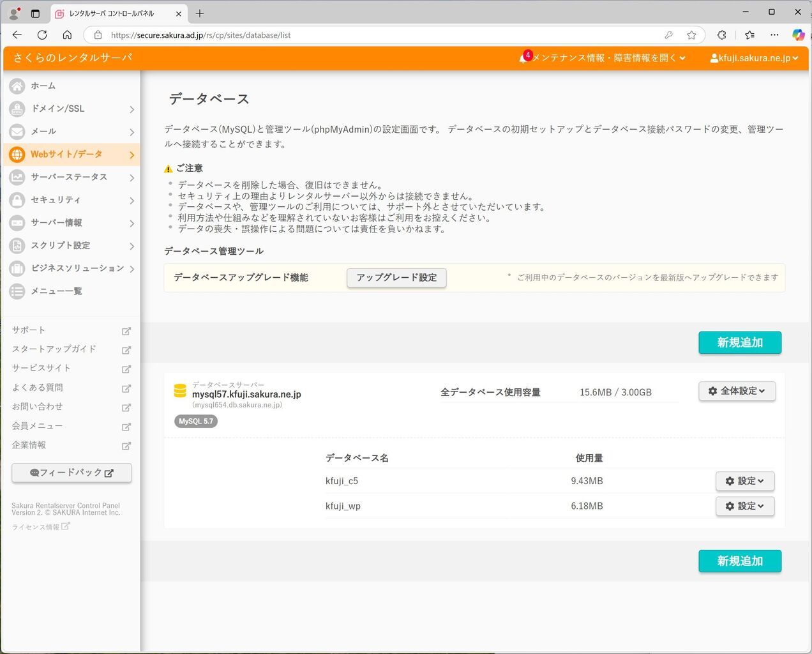Click the notification bell with badge 4
This screenshot has height=654, width=812.
coord(525,57)
